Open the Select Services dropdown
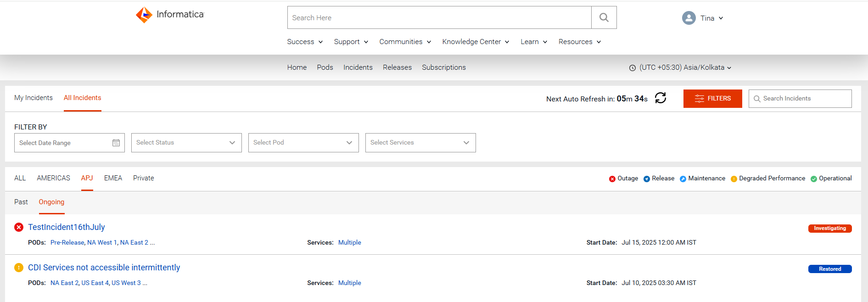The width and height of the screenshot is (868, 302). (x=420, y=143)
